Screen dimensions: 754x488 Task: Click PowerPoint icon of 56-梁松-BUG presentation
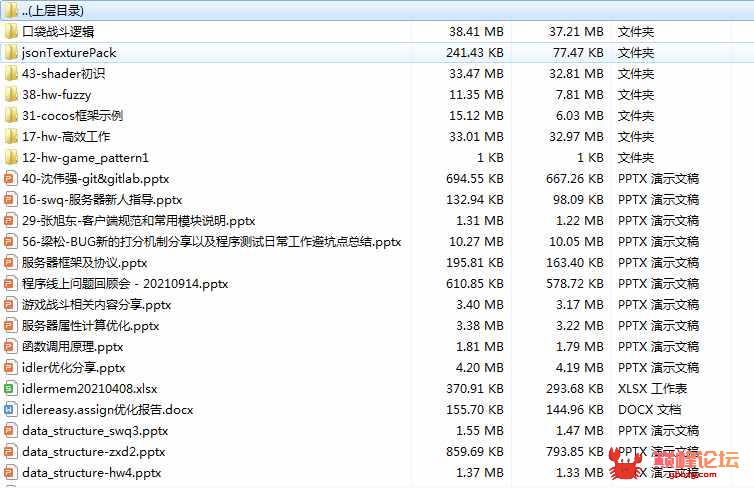[10, 241]
